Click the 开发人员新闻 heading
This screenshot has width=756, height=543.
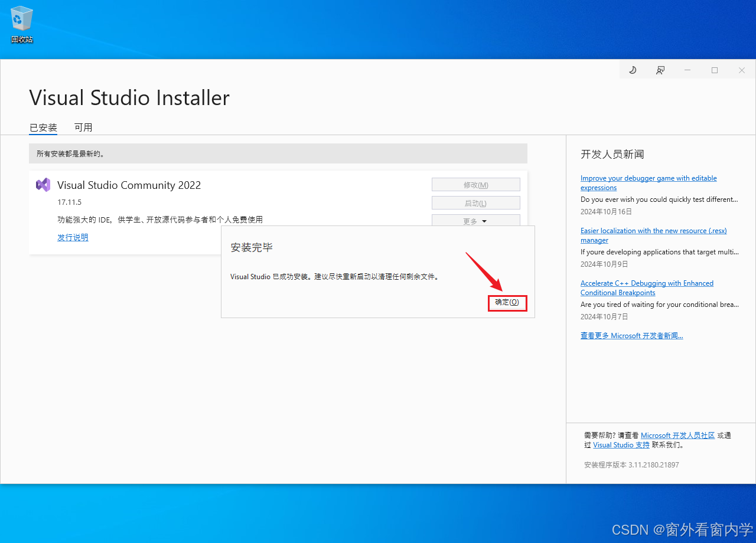click(x=612, y=155)
